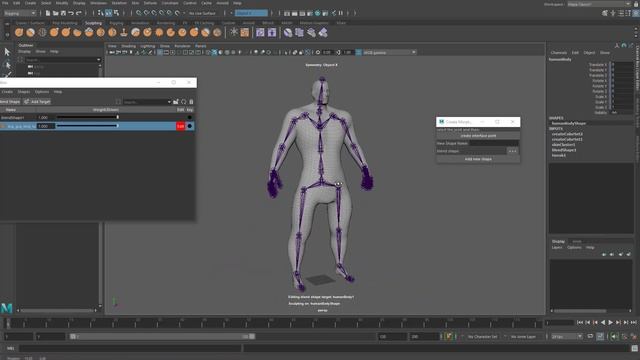This screenshot has height=360, width=640.
Task: Select the arrow Select tool in the Tool Box
Action: tap(7, 52)
